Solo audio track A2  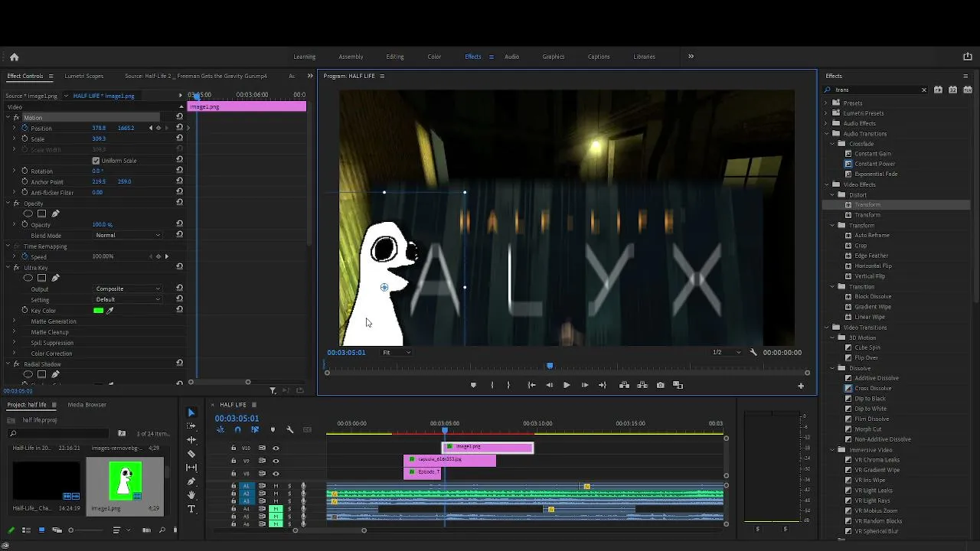pos(289,494)
